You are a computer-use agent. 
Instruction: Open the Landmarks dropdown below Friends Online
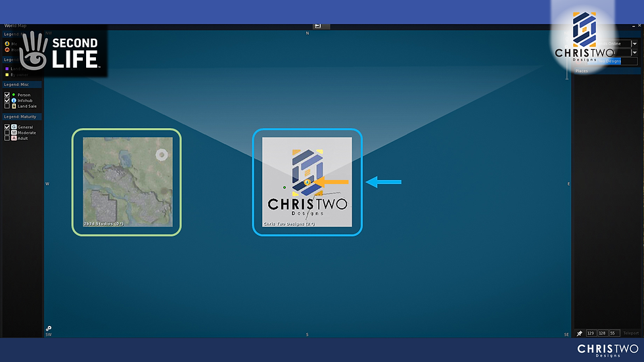[635, 53]
